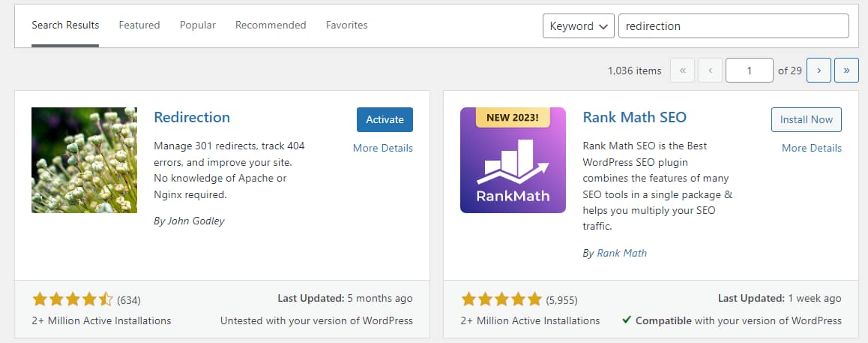This screenshot has height=343, width=868.
Task: Open the Favorites tab
Action: click(x=346, y=25)
